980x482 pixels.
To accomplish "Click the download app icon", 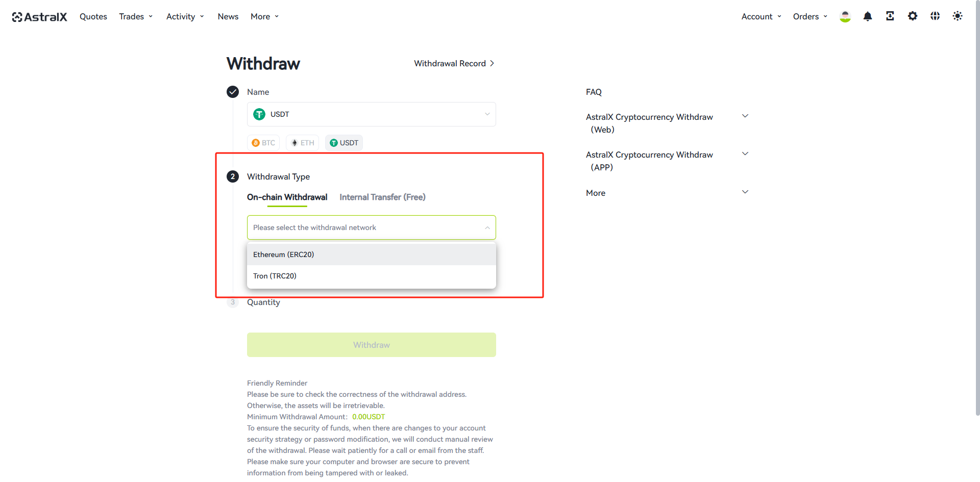I will (890, 16).
